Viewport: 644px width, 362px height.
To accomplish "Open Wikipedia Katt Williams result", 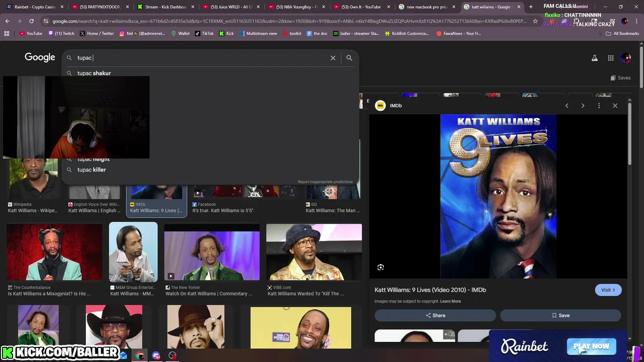I will pyautogui.click(x=33, y=211).
